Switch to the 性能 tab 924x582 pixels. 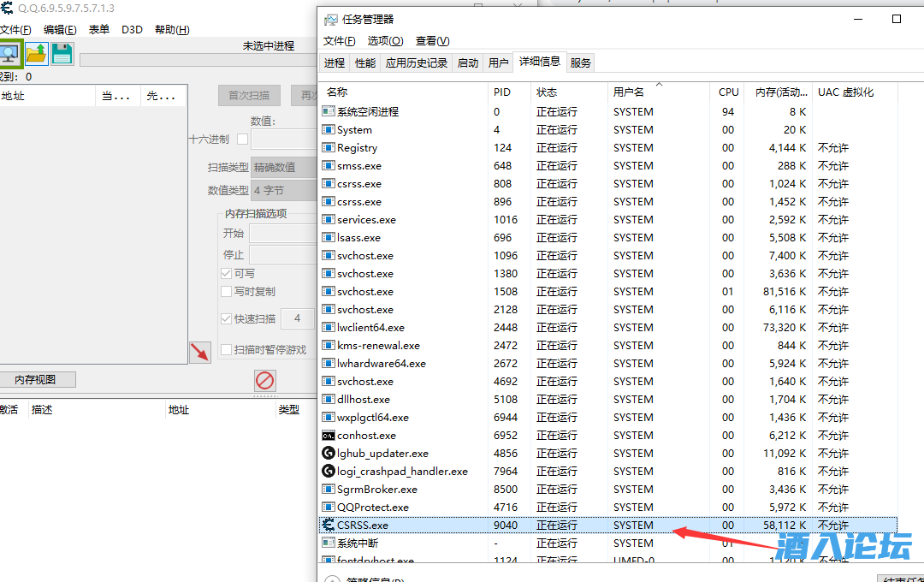click(x=365, y=62)
